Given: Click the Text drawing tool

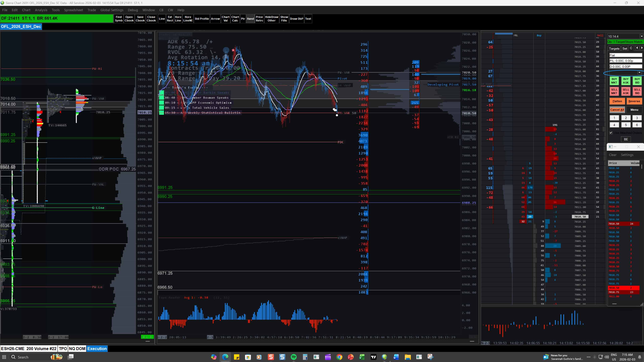Looking at the screenshot, I should point(308,19).
